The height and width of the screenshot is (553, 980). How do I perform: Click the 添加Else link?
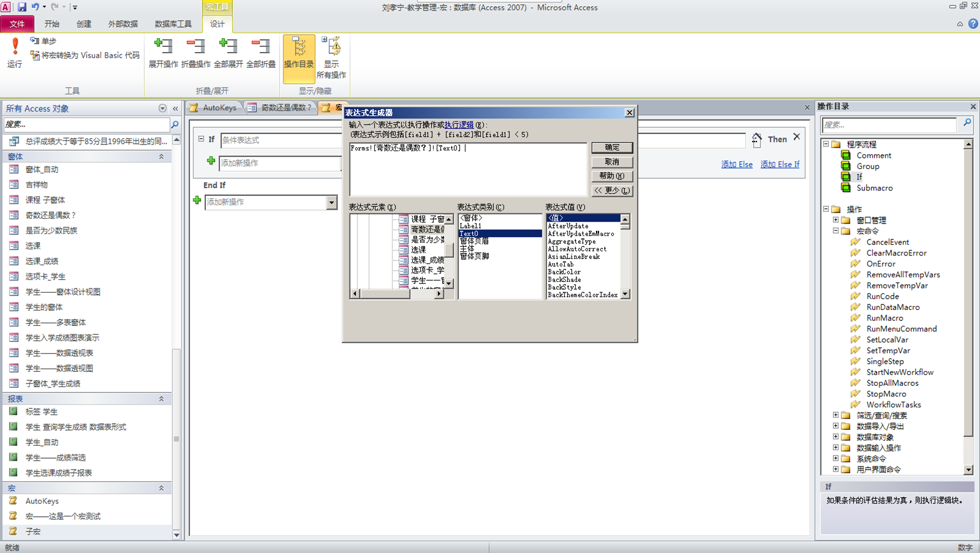(x=737, y=164)
